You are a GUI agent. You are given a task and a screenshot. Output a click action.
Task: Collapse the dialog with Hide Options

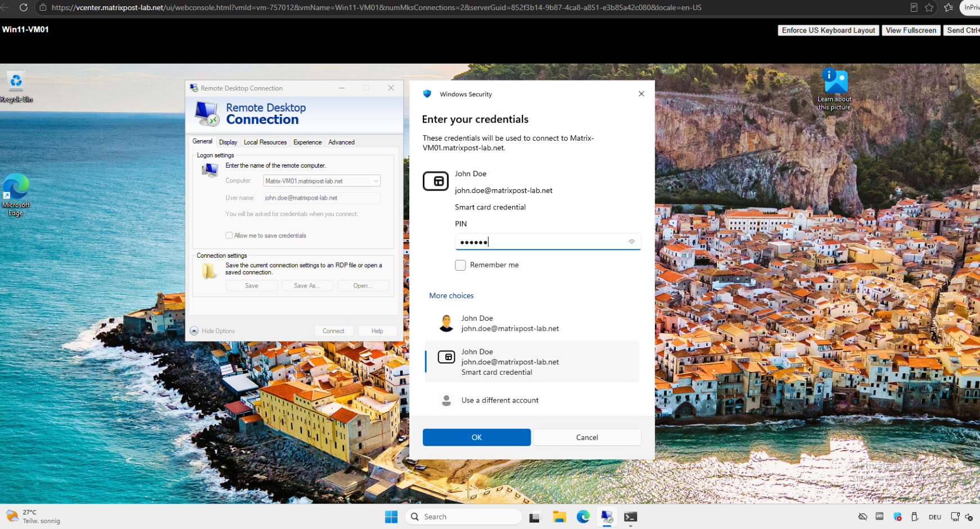click(x=213, y=331)
